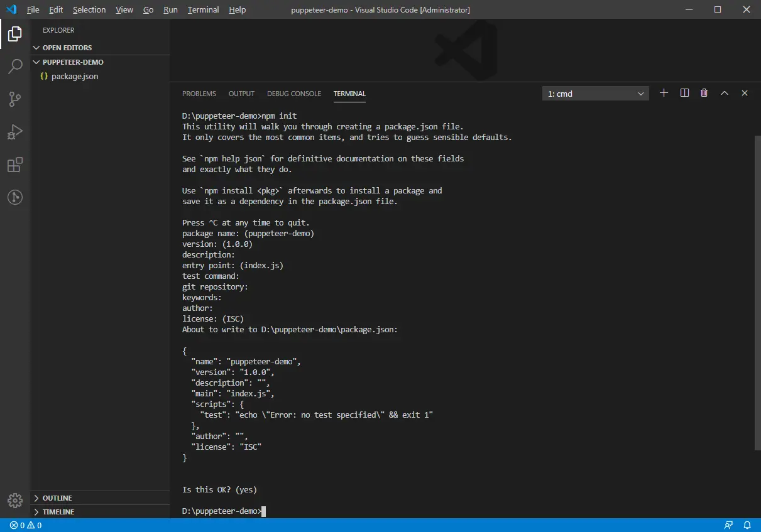Open the terminal selector dropdown '1: cmd'
This screenshot has width=761, height=532.
tap(595, 94)
